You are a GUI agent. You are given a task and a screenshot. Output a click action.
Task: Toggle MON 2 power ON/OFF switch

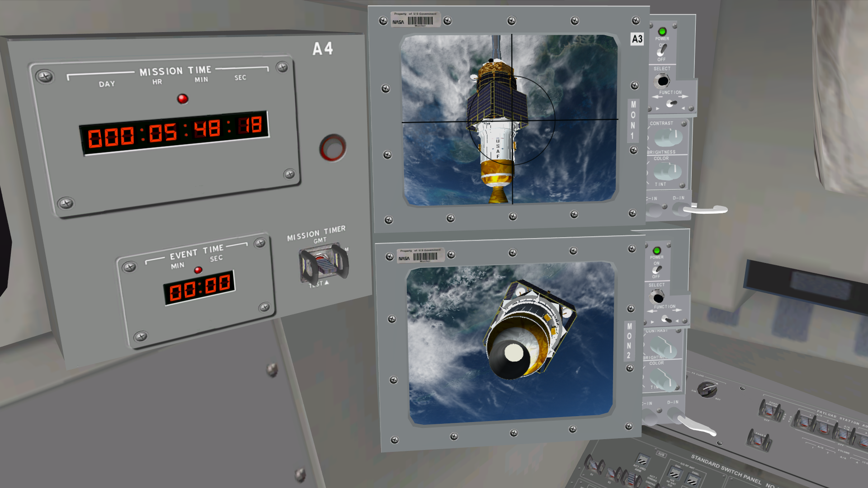pos(656,269)
